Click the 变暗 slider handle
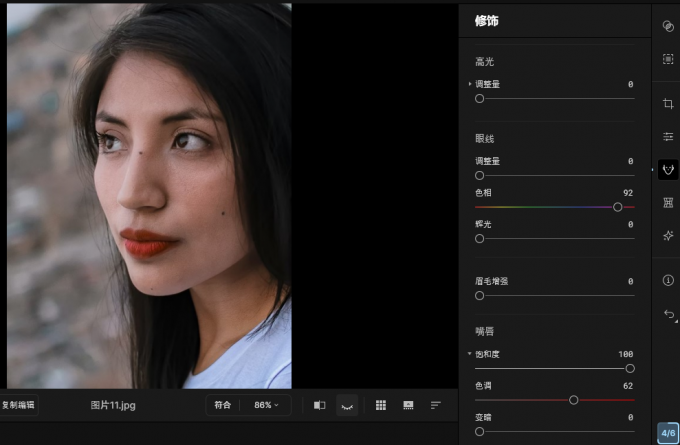Viewport: 680px width, 445px height. pos(479,432)
